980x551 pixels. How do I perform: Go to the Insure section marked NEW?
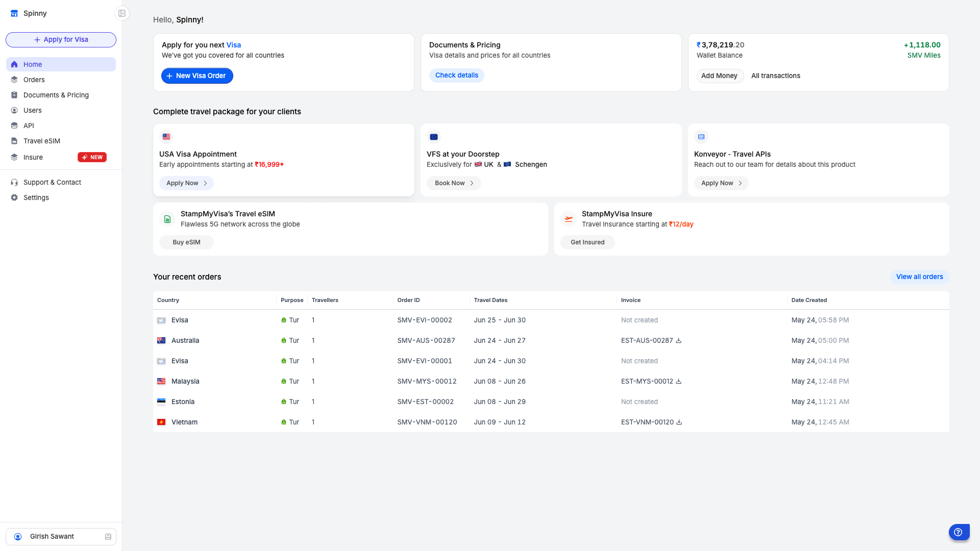pyautogui.click(x=33, y=157)
